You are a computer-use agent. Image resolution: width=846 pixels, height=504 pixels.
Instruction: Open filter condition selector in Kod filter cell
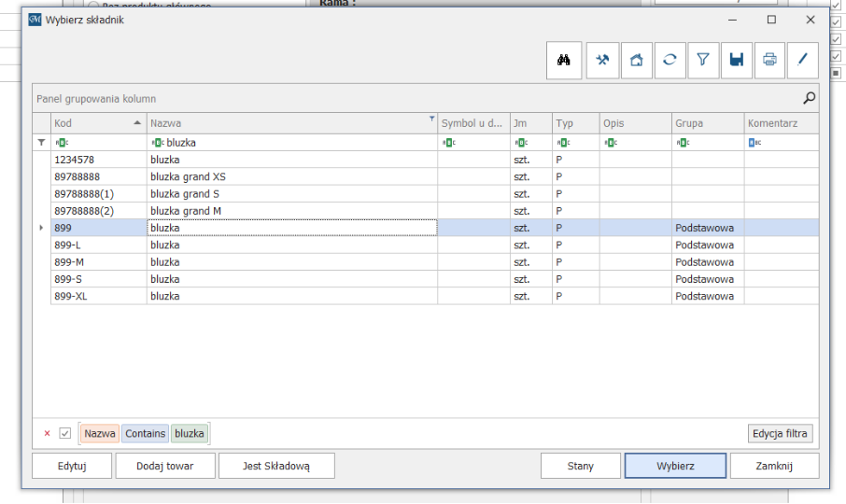[x=62, y=143]
